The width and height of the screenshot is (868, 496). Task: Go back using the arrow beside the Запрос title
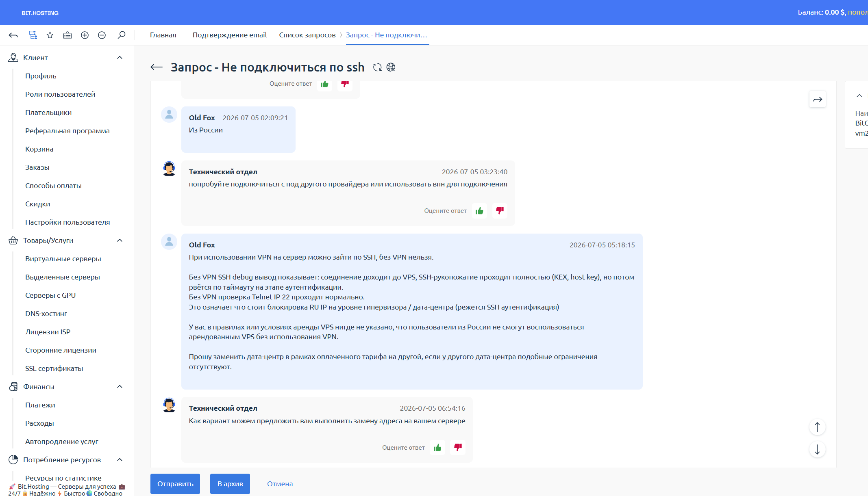tap(157, 67)
